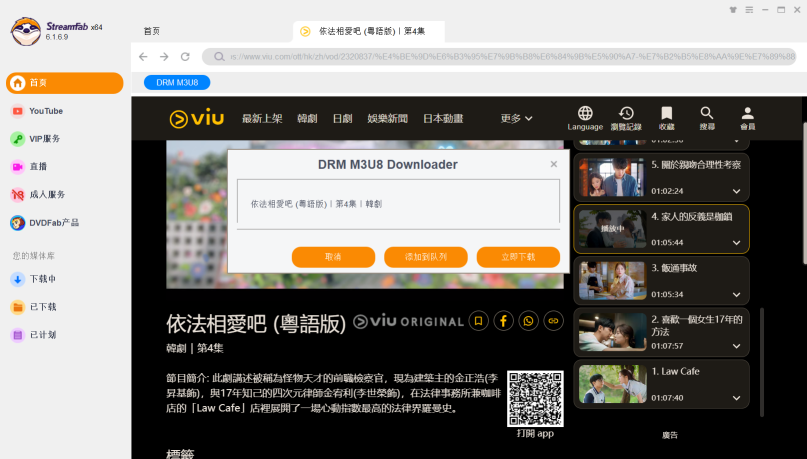This screenshot has height=459, width=807.
Task: Play episode 2 thumbnail
Action: tap(612, 332)
